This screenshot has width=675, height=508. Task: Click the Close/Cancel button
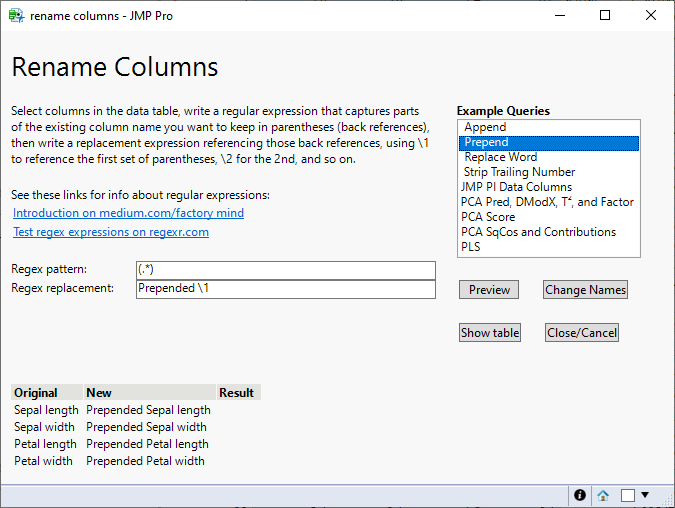(582, 333)
